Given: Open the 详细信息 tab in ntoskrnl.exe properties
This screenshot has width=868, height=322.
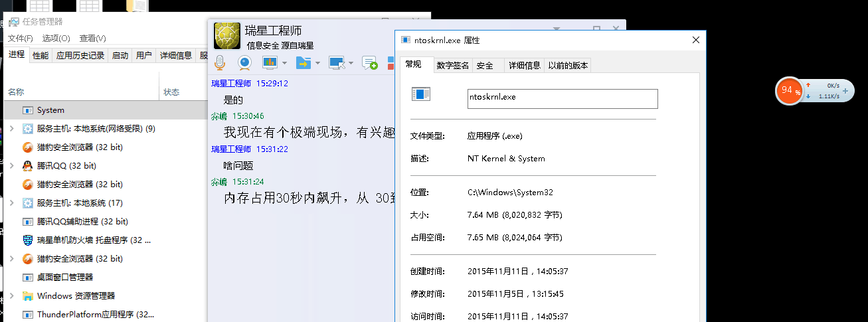Looking at the screenshot, I should click(525, 65).
